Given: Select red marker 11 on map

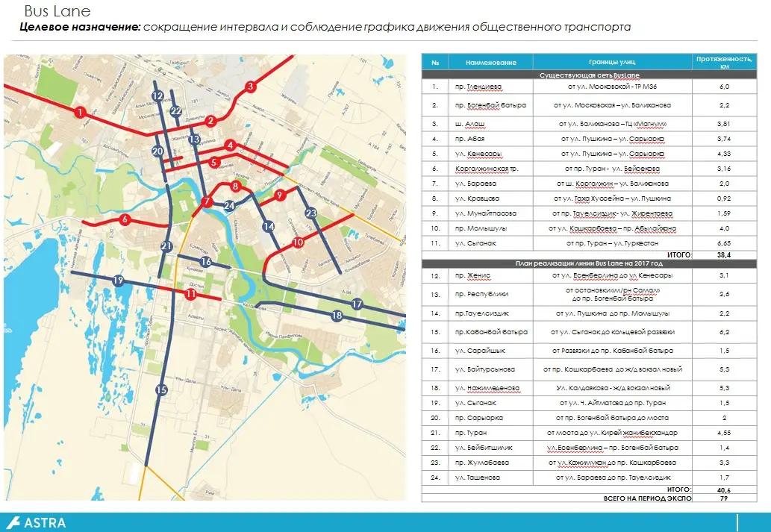Looking at the screenshot, I should pyautogui.click(x=191, y=294).
